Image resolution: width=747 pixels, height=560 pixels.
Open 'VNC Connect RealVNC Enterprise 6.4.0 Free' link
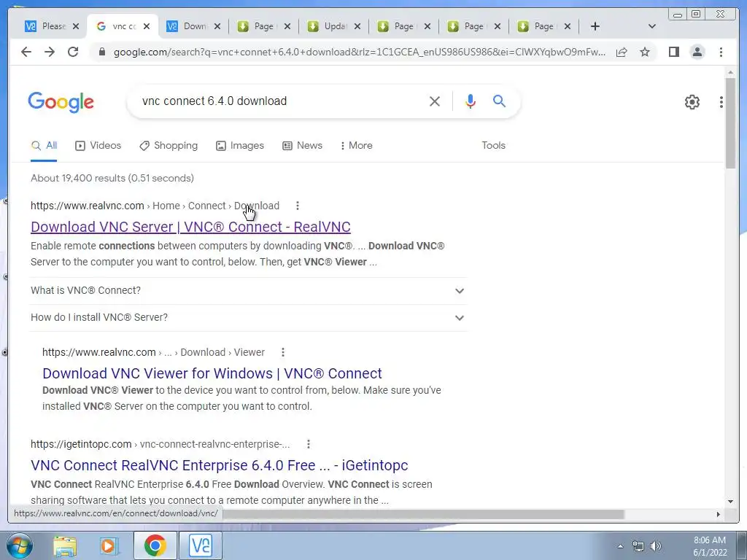[x=219, y=466]
